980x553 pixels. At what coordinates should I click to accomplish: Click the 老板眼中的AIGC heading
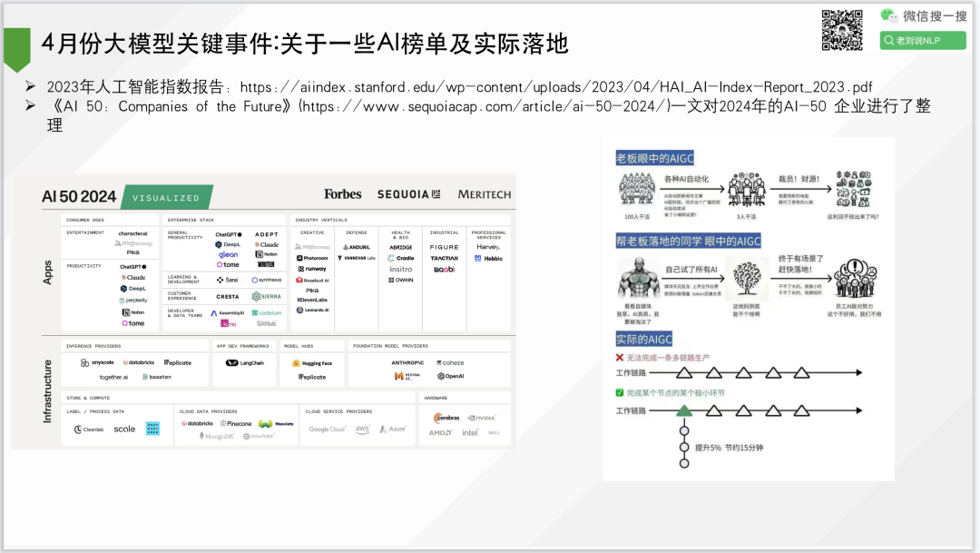click(x=655, y=158)
